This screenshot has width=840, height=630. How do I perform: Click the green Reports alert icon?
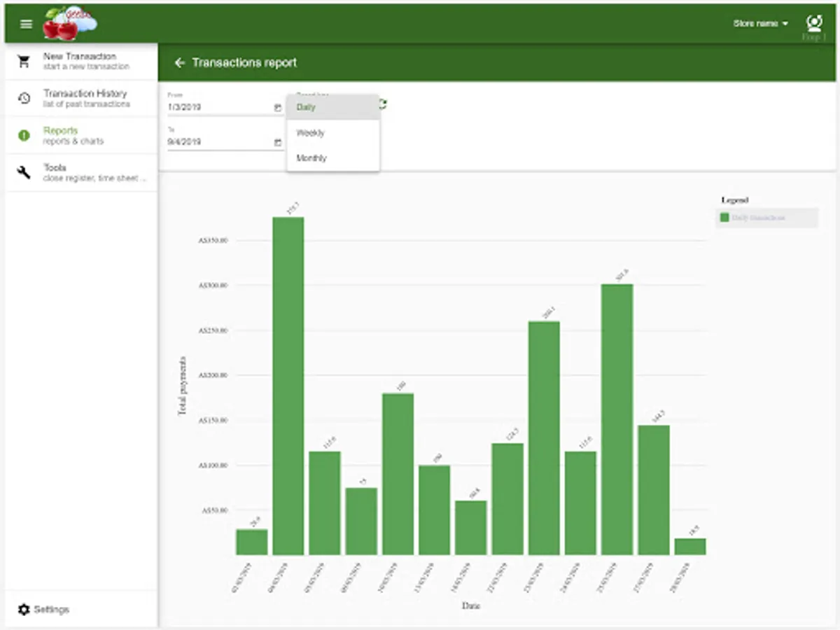coord(24,135)
